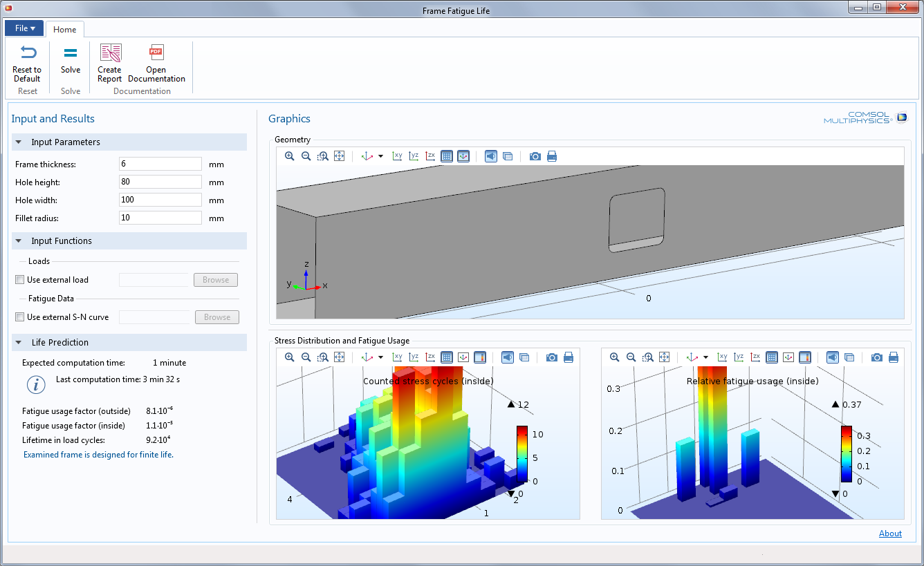Open view dropdown arrow in the Geometry toolbar
This screenshot has width=924, height=566.
[380, 157]
